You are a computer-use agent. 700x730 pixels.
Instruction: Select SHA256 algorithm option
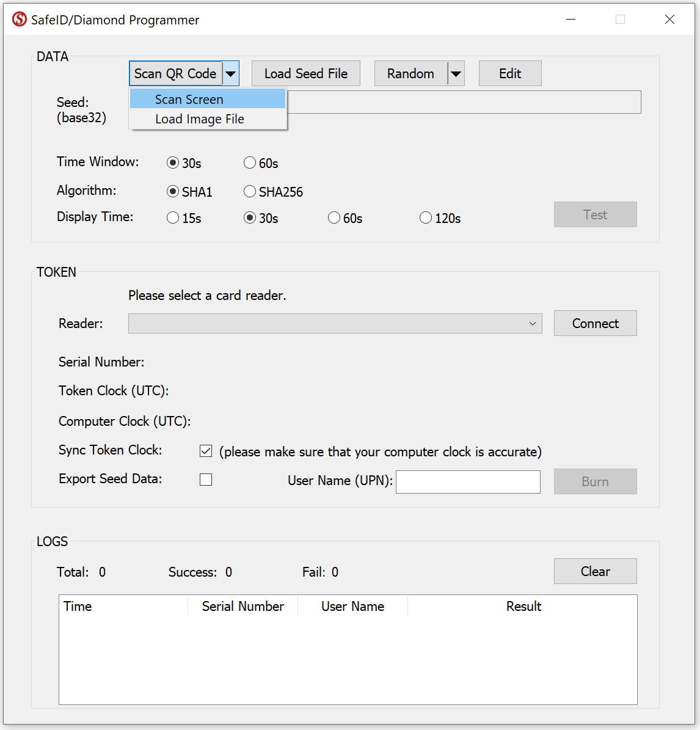[x=250, y=192]
